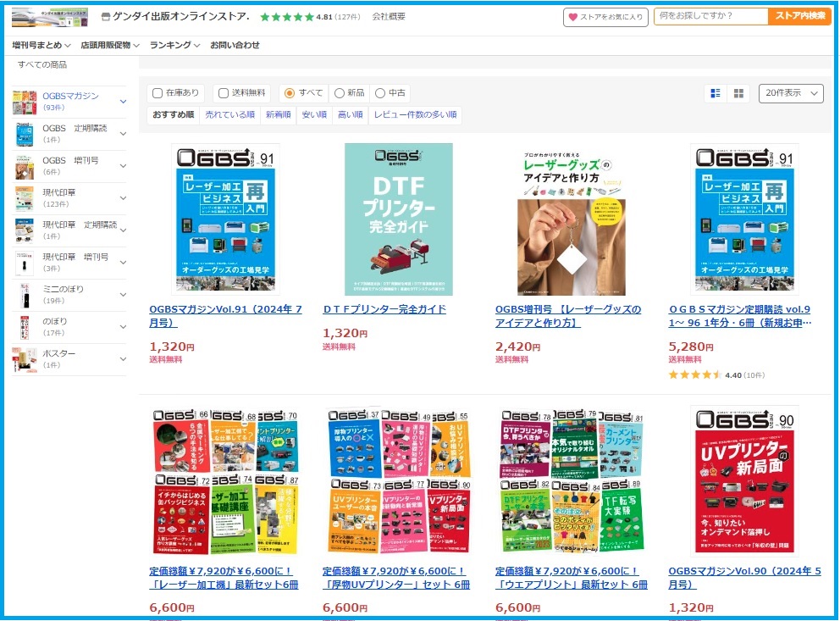Click the 現代印章 (123件) category thumbnail icon
The height and width of the screenshot is (621, 840).
(25, 198)
